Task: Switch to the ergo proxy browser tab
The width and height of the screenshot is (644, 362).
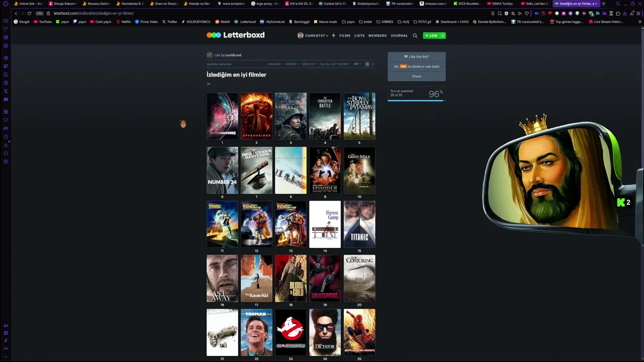Action: (265, 4)
